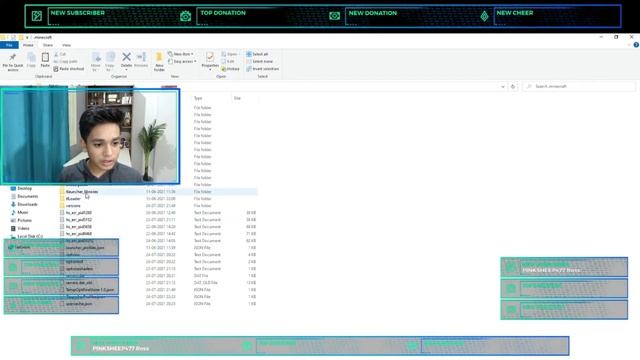
Task: Click the Explorer help question icon
Action: (x=636, y=45)
